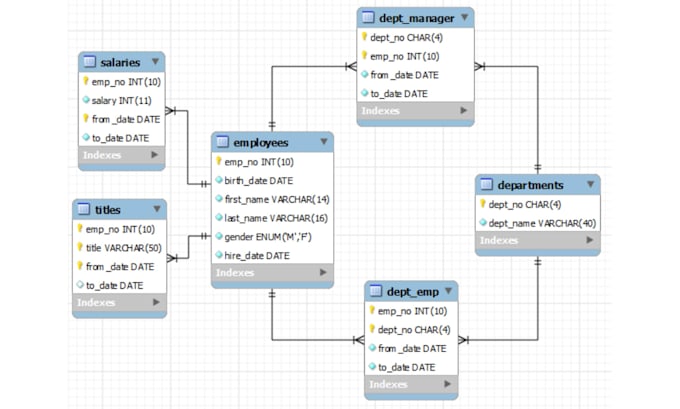
Task: Select the employees table title
Action: 261,142
